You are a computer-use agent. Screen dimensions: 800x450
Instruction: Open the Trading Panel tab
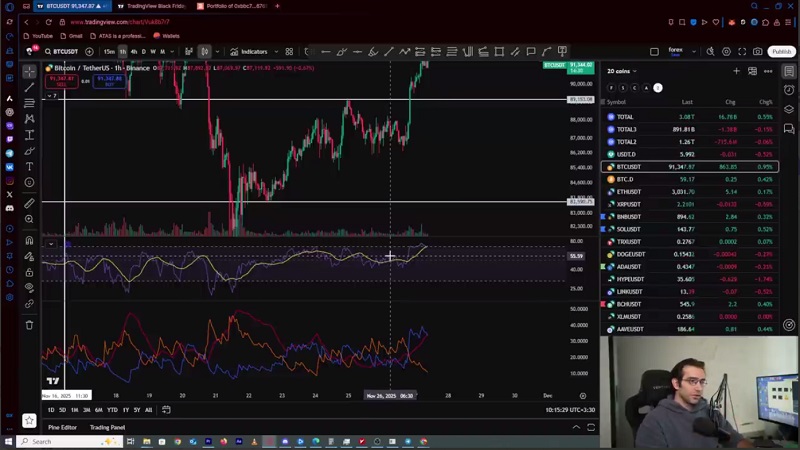[107, 427]
